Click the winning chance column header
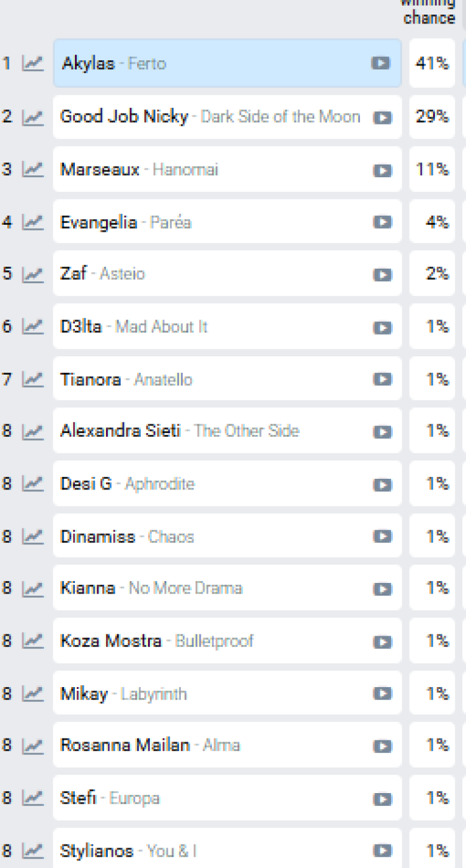This screenshot has height=868, width=466. click(x=429, y=13)
